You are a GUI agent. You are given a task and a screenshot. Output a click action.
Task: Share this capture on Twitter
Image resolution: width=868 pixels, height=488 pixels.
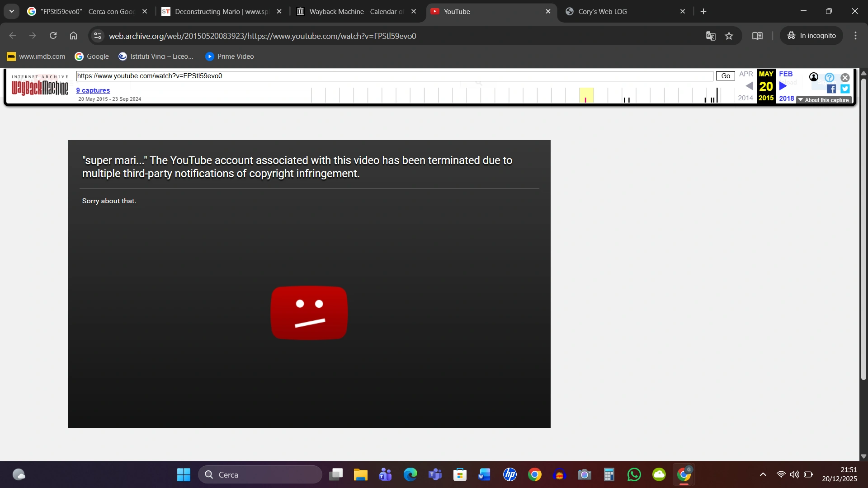click(x=845, y=89)
